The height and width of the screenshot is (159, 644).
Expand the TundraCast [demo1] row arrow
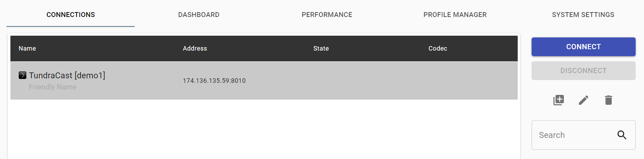23,75
